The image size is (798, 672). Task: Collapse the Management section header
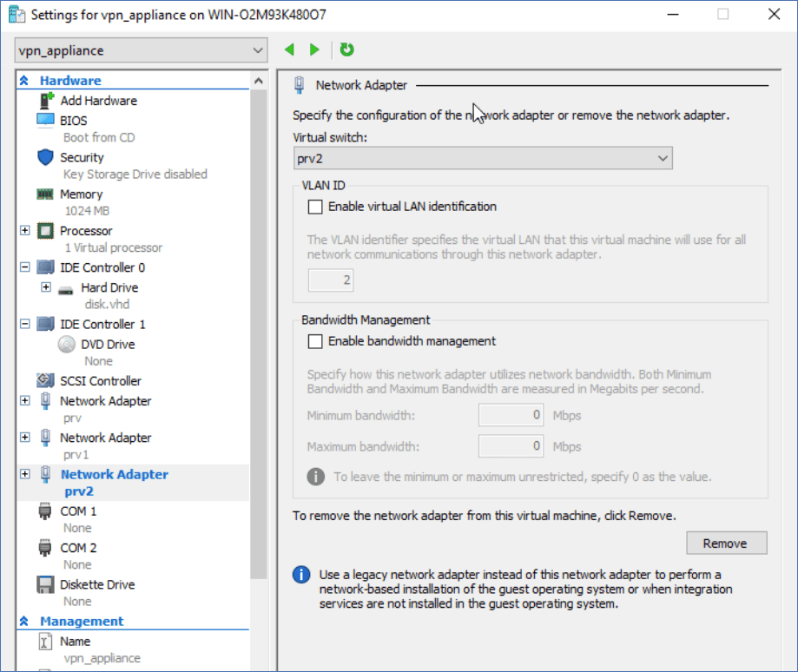[24, 622]
